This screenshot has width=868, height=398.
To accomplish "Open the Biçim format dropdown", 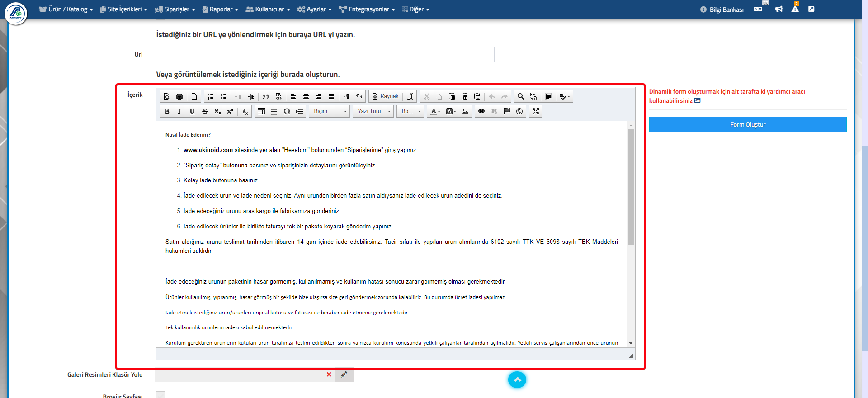I will (x=330, y=111).
